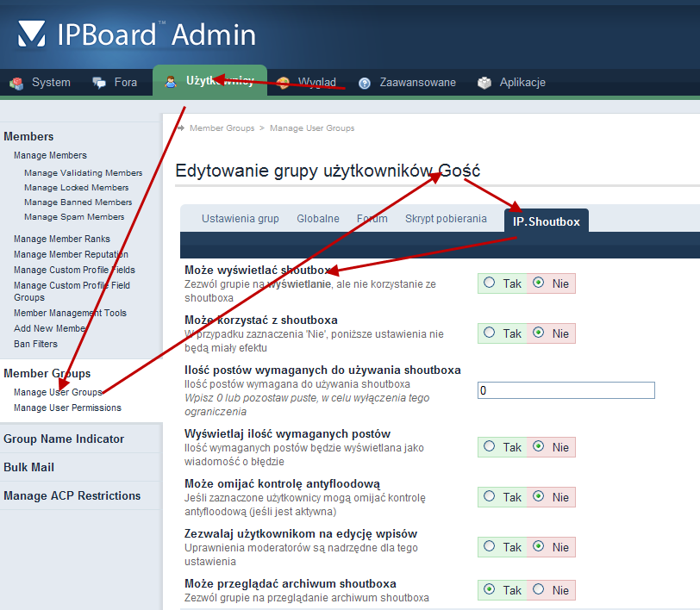Click the Użytkownicy person icon

(x=171, y=82)
